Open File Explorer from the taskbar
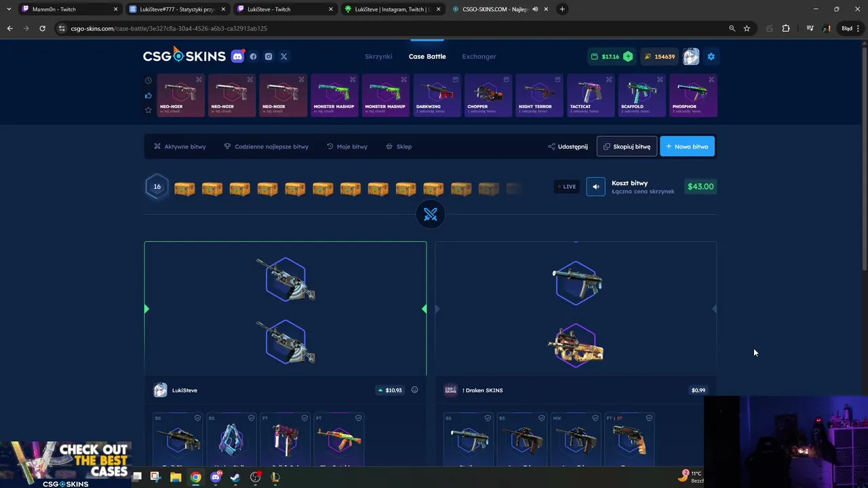 (x=176, y=477)
